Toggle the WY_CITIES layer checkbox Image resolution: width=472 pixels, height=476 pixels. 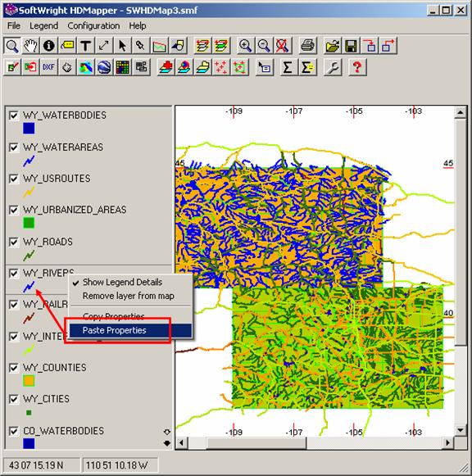click(14, 399)
